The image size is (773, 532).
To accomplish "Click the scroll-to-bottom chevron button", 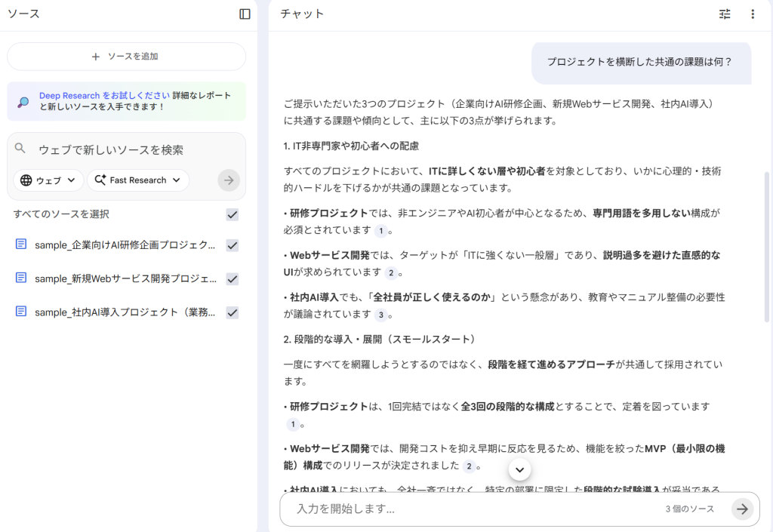I will [x=519, y=469].
